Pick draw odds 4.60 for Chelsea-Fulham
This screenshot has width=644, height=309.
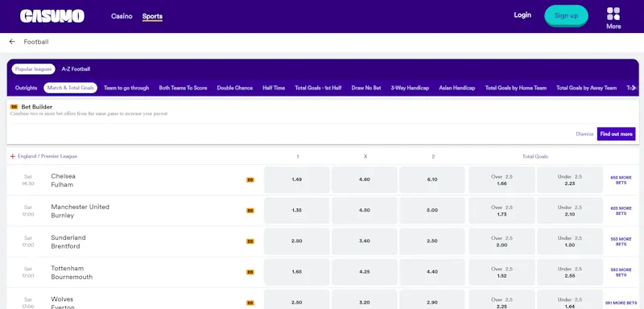point(365,179)
